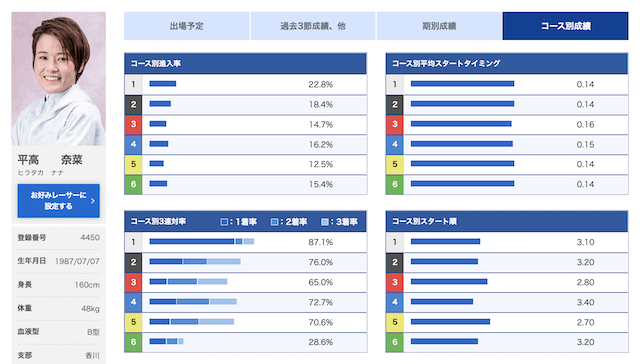Image resolution: width=640 pixels, height=364 pixels.
Task: Click the birth date 1987/07/07
Action: (77, 261)
